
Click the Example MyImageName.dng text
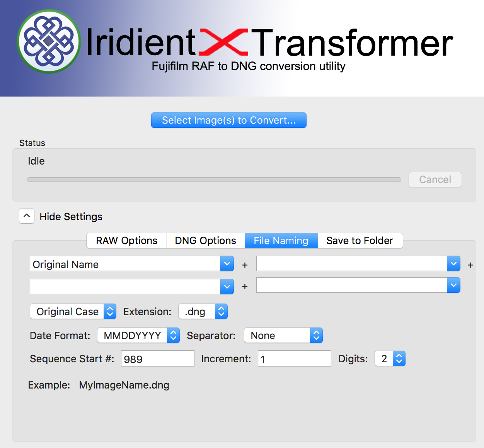coord(124,385)
